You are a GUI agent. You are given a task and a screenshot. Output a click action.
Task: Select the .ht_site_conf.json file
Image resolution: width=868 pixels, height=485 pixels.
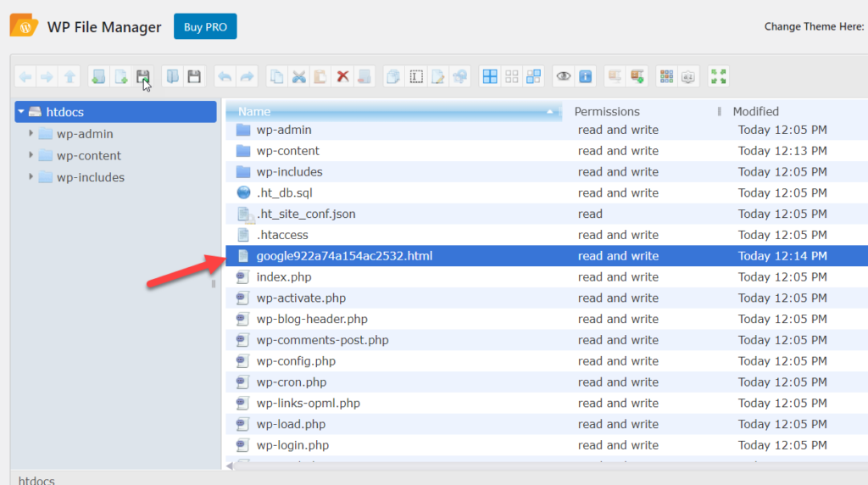click(x=547, y=214)
